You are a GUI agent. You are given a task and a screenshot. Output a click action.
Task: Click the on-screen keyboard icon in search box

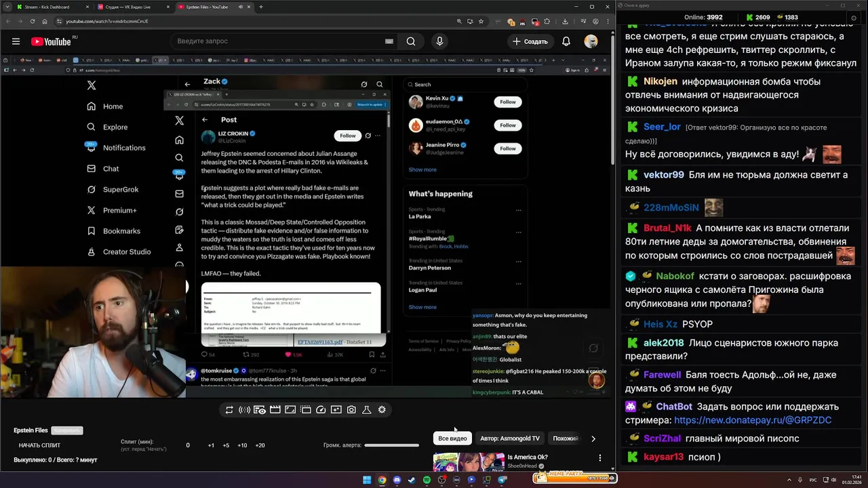pyautogui.click(x=389, y=41)
